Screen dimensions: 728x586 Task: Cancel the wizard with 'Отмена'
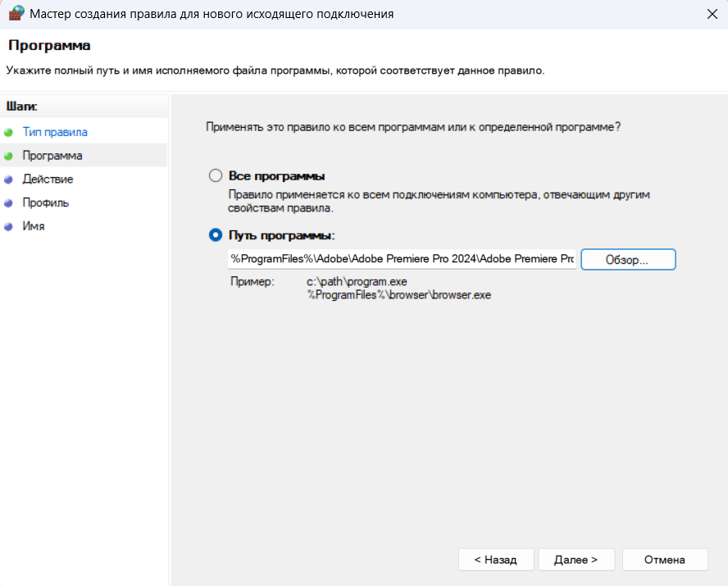pos(664,560)
